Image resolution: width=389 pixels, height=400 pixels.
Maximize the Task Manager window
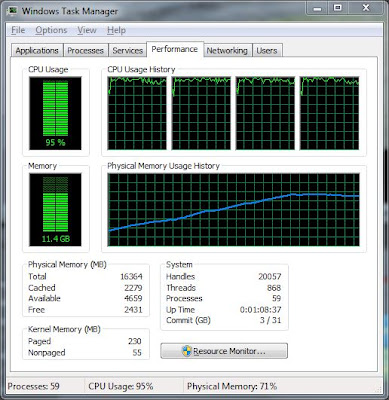click(x=338, y=8)
